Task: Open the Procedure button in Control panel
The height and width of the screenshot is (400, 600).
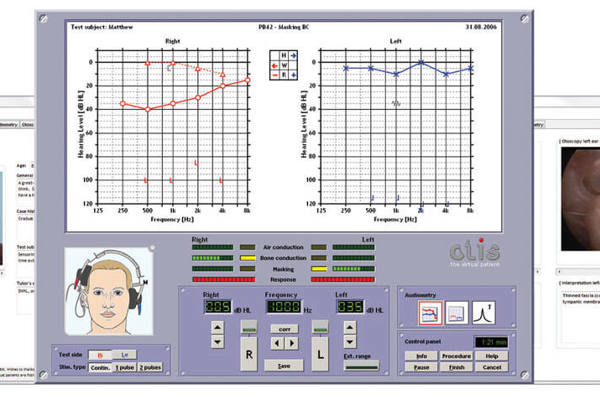Action: coord(457,355)
